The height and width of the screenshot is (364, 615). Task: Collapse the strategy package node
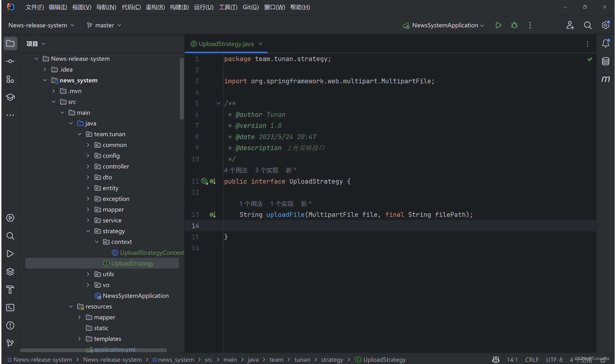pos(88,231)
